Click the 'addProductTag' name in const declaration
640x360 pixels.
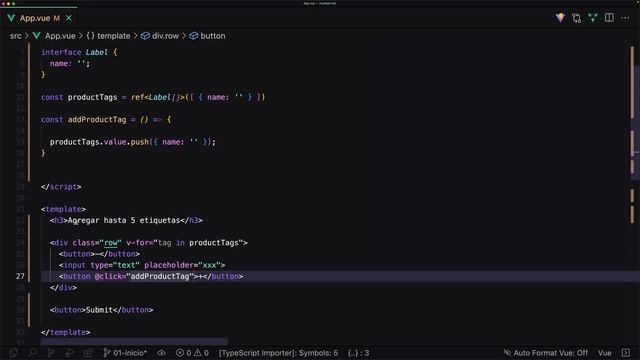pyautogui.click(x=97, y=120)
